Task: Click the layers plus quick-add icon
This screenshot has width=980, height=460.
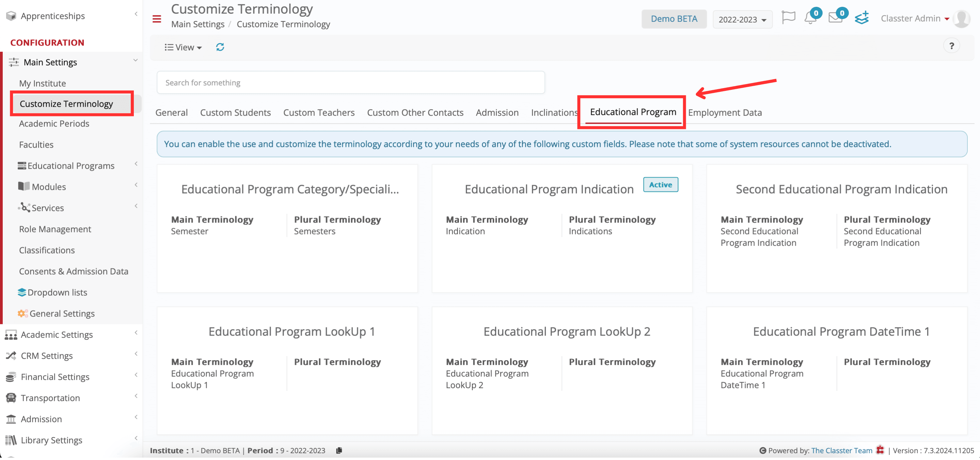Action: click(x=862, y=18)
